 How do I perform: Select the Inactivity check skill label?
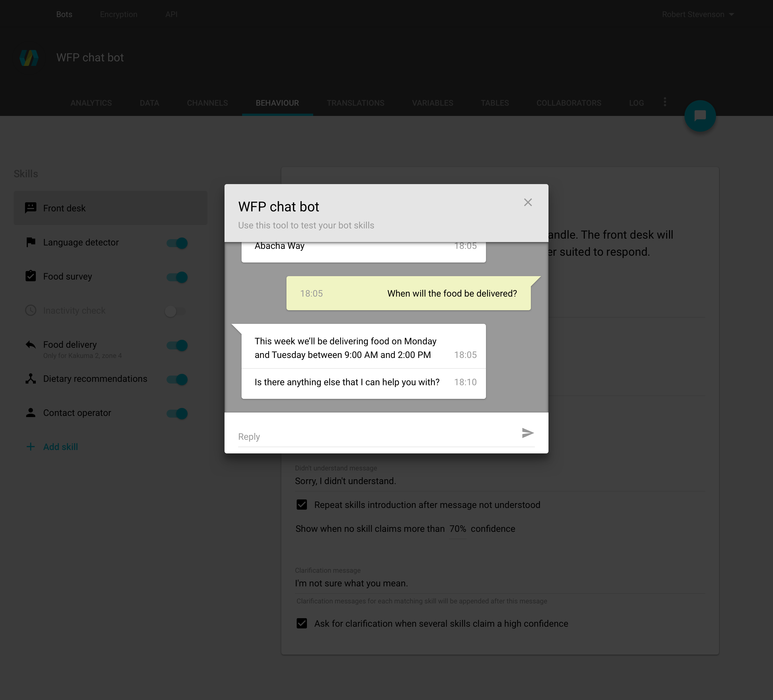(74, 311)
